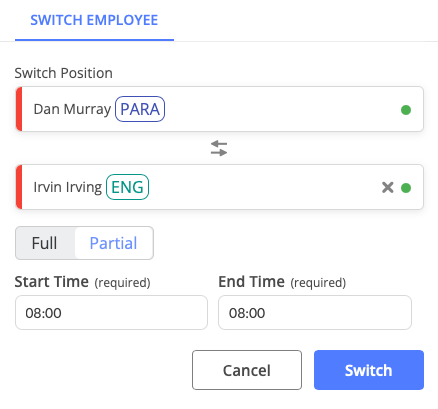Click the PARA badge next to Dan Murray
Image resolution: width=438 pixels, height=409 pixels.
[x=140, y=109]
